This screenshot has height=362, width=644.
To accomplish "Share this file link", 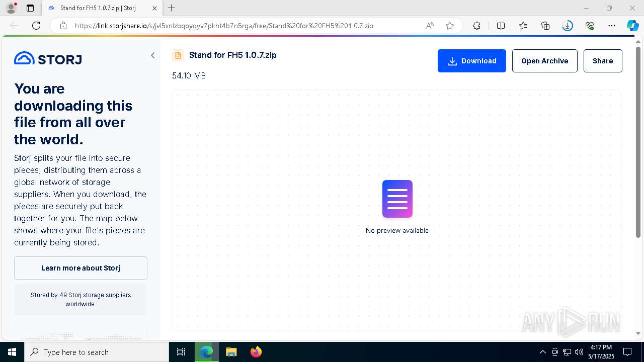I will (603, 61).
